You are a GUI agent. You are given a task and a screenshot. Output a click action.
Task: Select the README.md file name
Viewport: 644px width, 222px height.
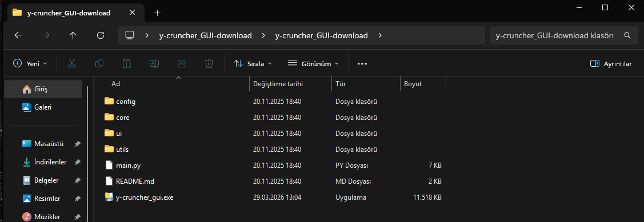(x=135, y=181)
